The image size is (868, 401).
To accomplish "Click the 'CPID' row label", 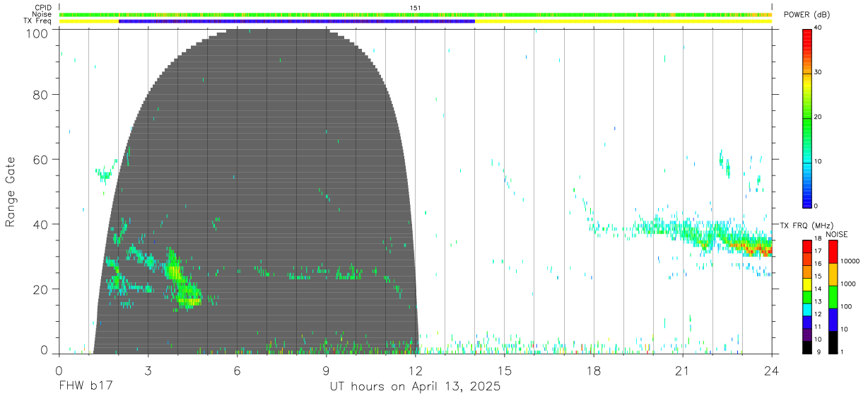I will (x=43, y=8).
